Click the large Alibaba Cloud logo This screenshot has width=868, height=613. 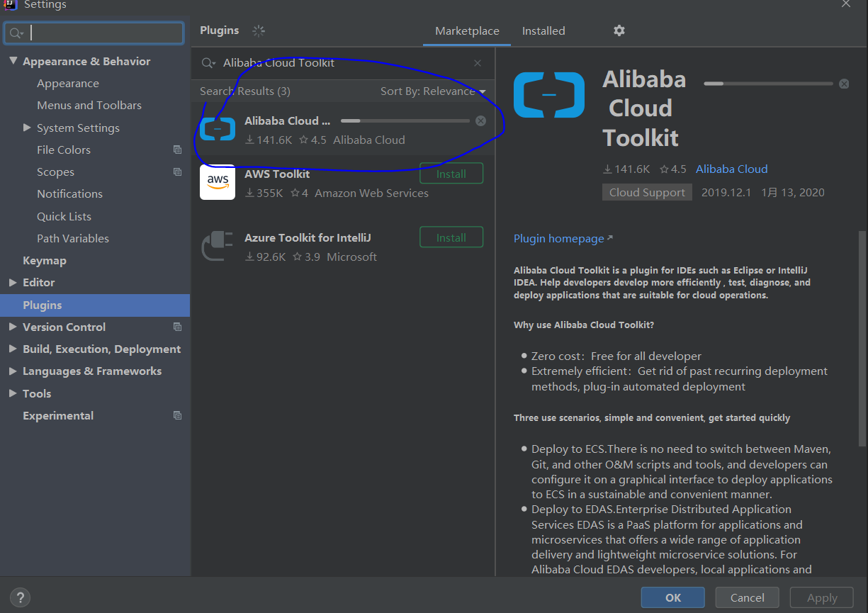[549, 94]
